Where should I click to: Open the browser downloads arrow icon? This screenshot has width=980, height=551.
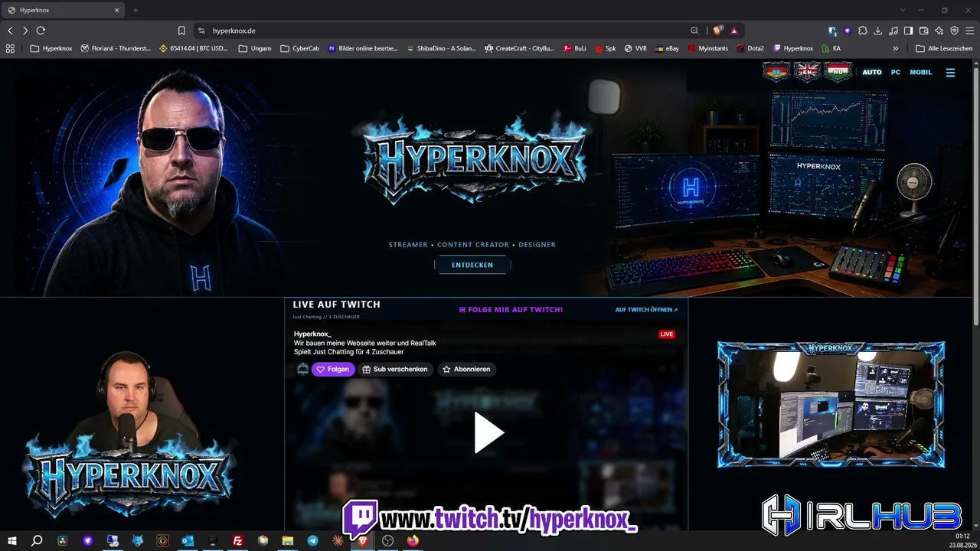coord(878,31)
